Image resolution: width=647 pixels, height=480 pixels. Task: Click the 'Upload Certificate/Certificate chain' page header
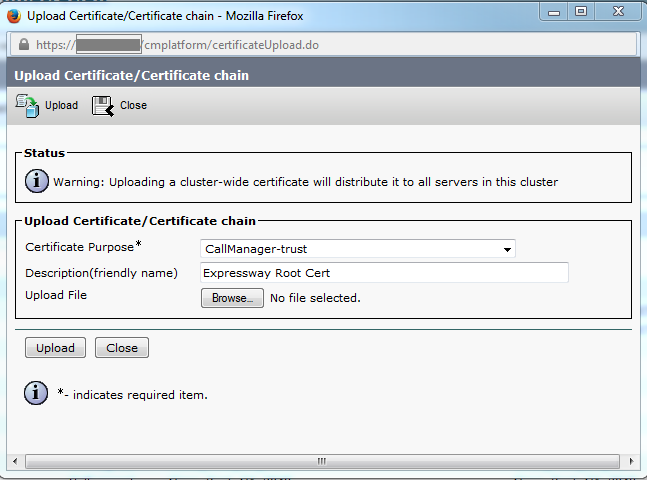tap(132, 76)
